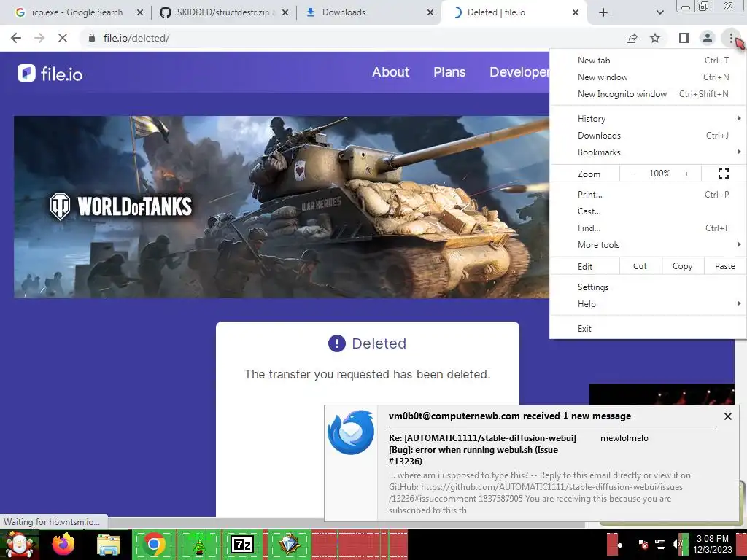Click the share page icon in the address bar
The image size is (747, 560).
point(632,38)
